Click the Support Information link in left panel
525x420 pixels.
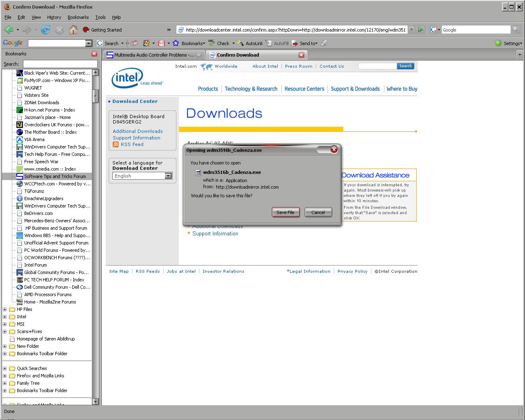click(137, 138)
